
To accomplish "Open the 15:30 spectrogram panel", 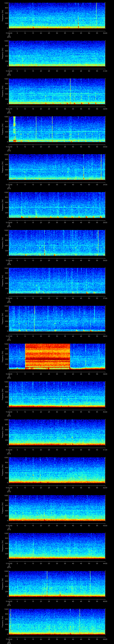I will 57,53.
